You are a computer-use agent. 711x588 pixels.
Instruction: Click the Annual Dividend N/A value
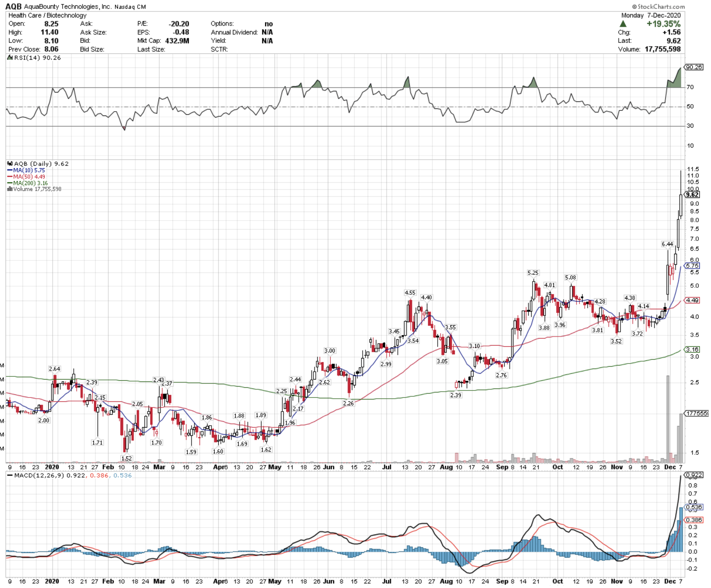click(267, 32)
